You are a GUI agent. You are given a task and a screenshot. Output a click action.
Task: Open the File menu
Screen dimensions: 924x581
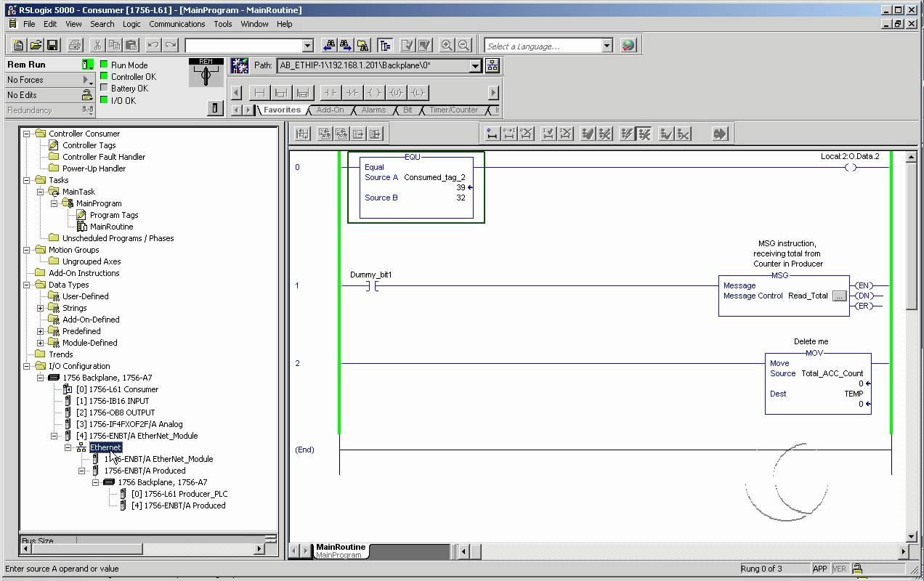tap(29, 24)
